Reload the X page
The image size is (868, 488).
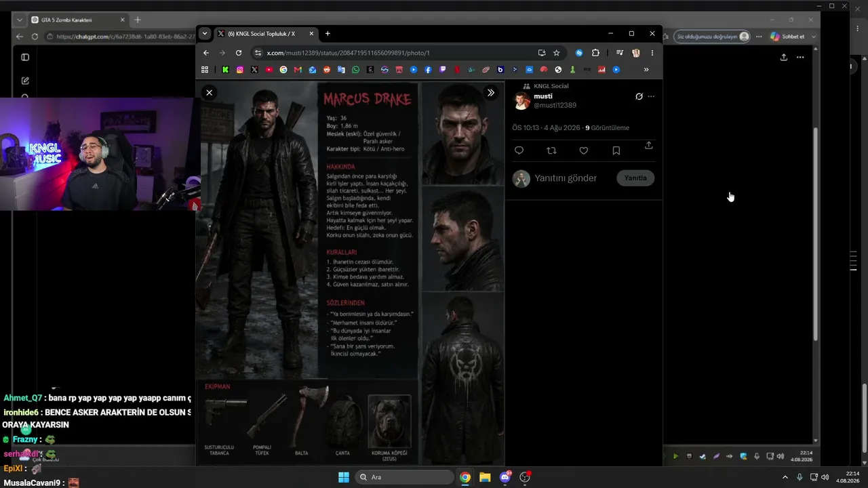(239, 53)
